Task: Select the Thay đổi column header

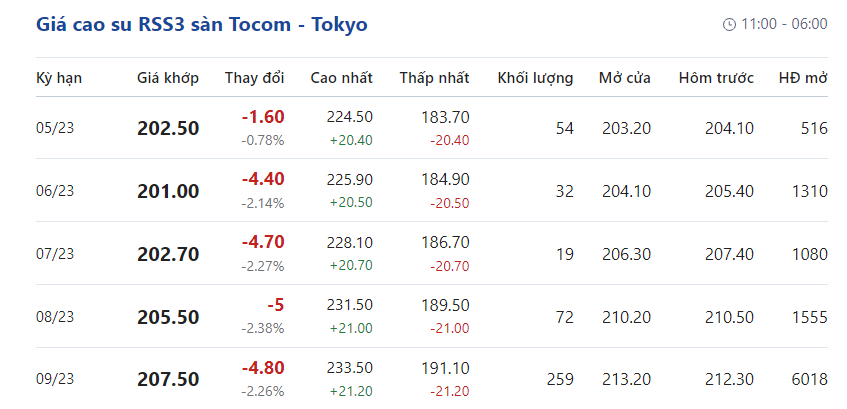Action: click(x=254, y=78)
